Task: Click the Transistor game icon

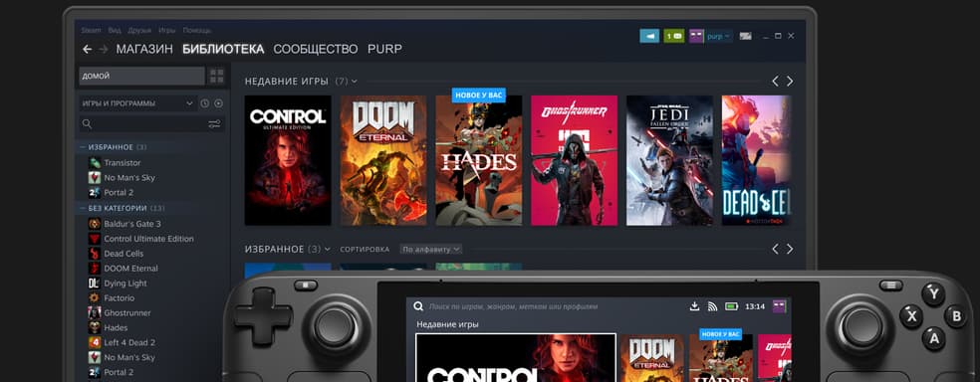Action: [x=95, y=163]
